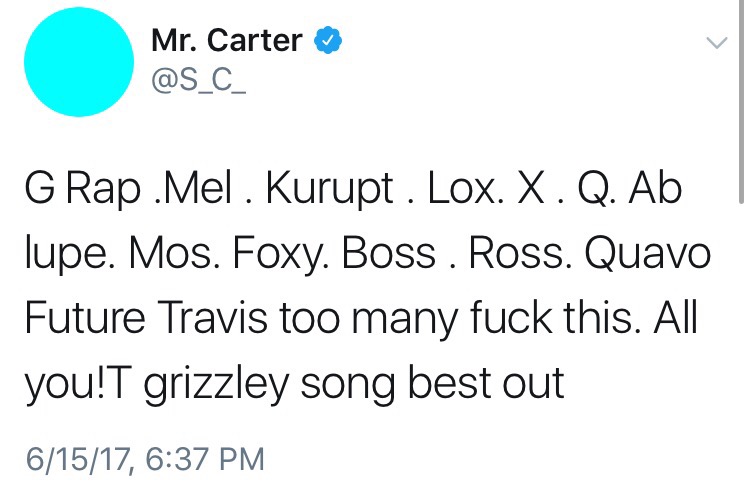Image resolution: width=750 pixels, height=486 pixels.
Task: Open Mr. Carter display name profile
Action: click(x=227, y=40)
